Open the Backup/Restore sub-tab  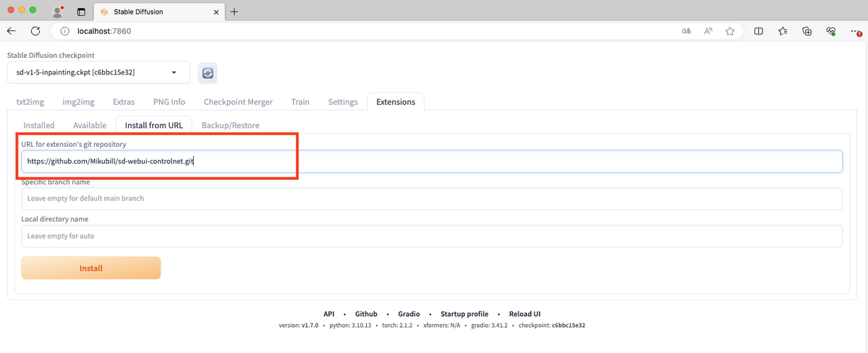point(230,125)
